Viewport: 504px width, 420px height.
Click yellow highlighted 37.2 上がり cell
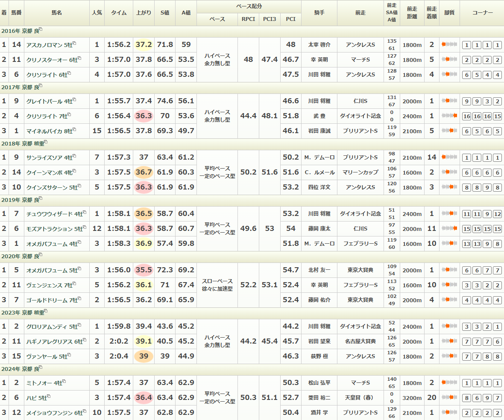(x=144, y=45)
